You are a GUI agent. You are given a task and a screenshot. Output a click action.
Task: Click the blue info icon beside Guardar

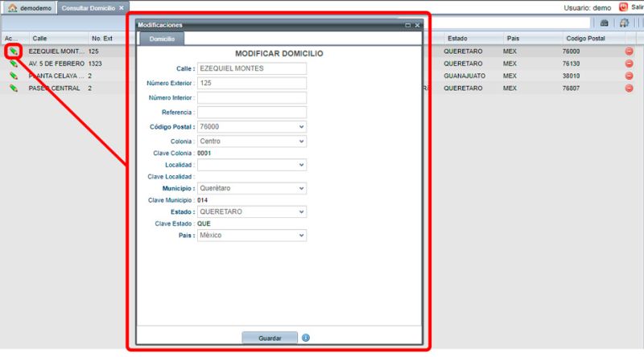click(x=306, y=338)
